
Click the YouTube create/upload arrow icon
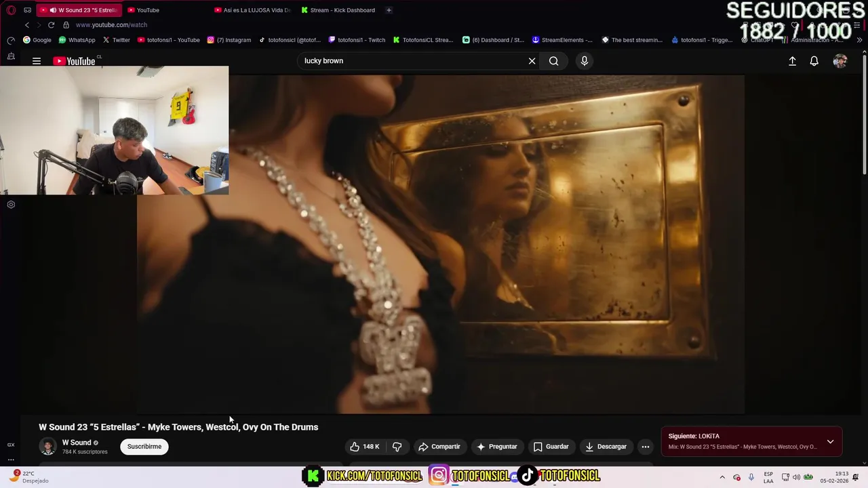click(x=792, y=61)
